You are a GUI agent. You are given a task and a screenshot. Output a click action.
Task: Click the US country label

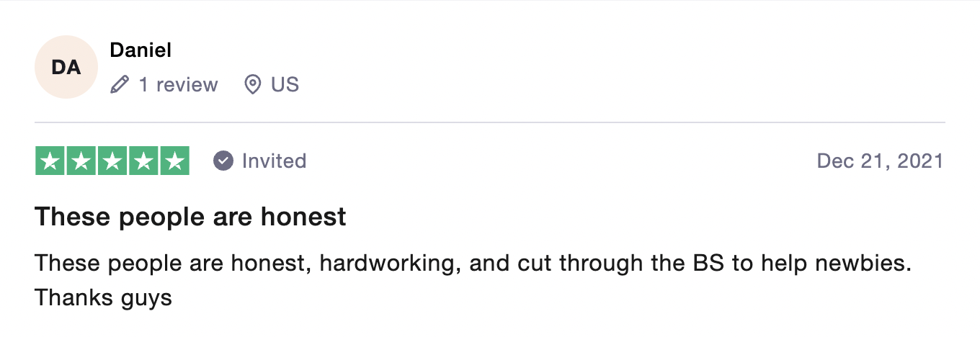coord(285,85)
